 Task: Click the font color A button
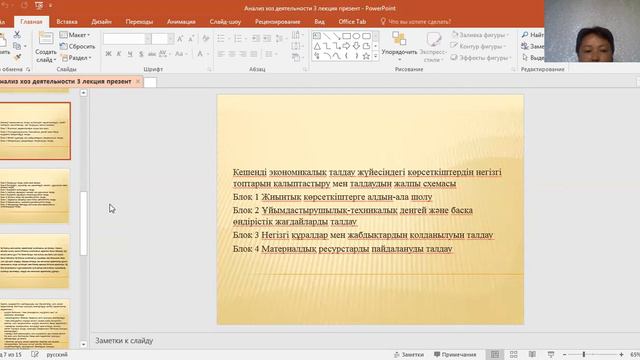(200, 54)
